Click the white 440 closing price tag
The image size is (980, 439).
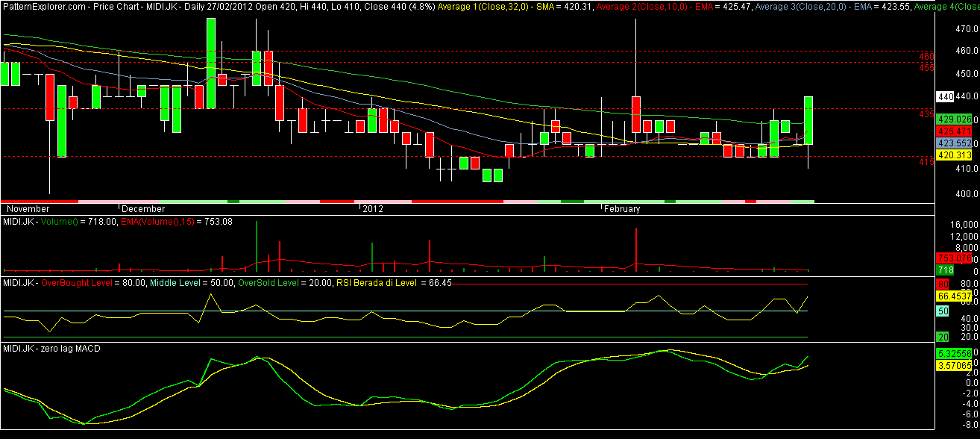946,97
